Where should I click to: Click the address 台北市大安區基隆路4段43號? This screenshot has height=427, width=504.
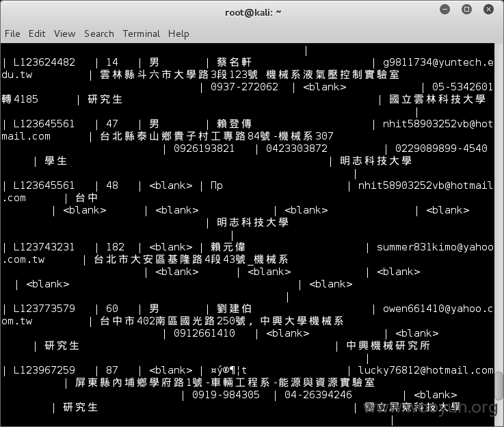[170, 259]
